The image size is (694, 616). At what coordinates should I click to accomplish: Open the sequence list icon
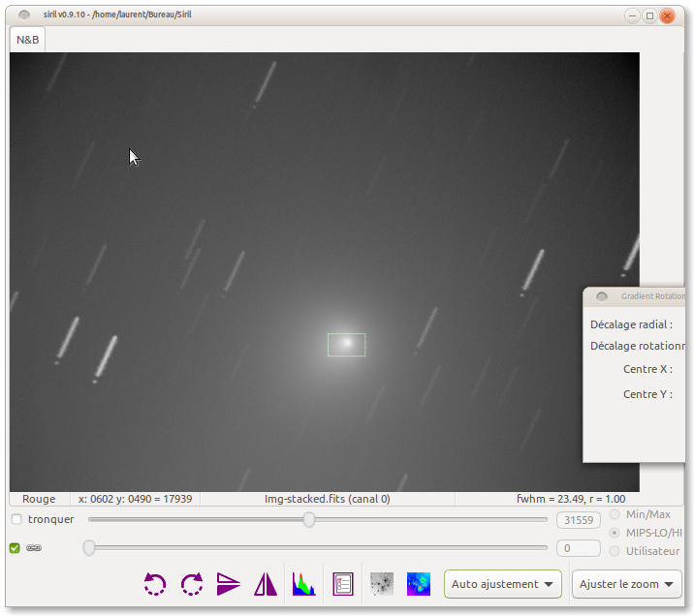click(343, 584)
